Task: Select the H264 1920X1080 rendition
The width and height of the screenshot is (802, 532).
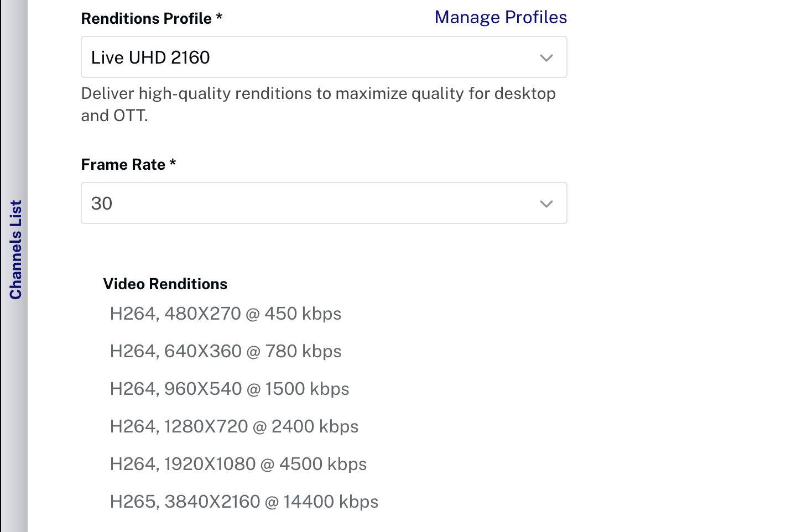Action: click(238, 463)
